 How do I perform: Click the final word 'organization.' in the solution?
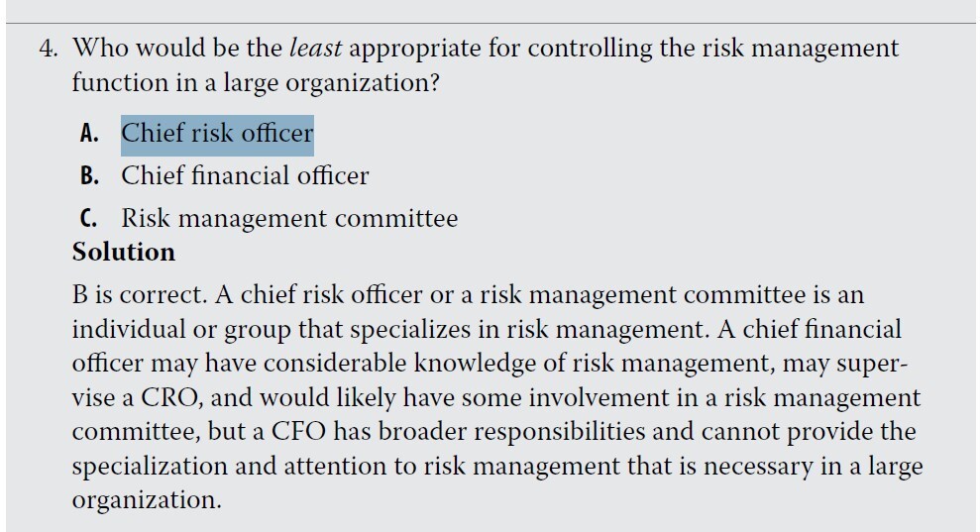[x=146, y=500]
